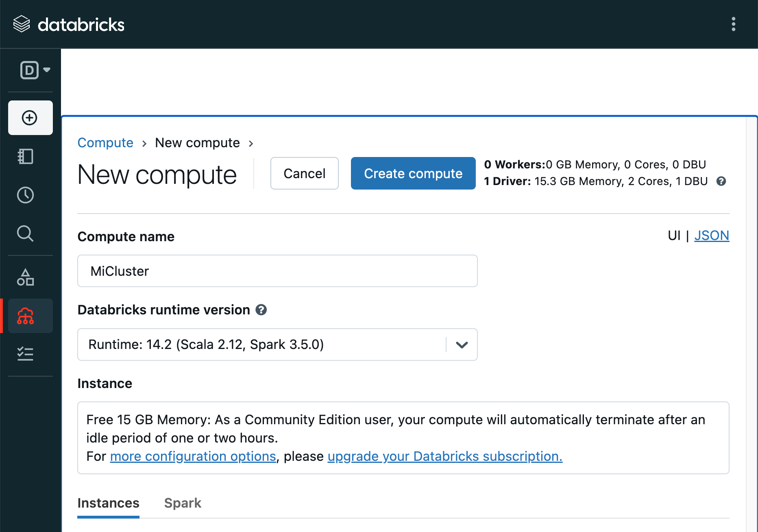Open the workspace switcher D dropdown
The image size is (758, 532).
tap(35, 70)
